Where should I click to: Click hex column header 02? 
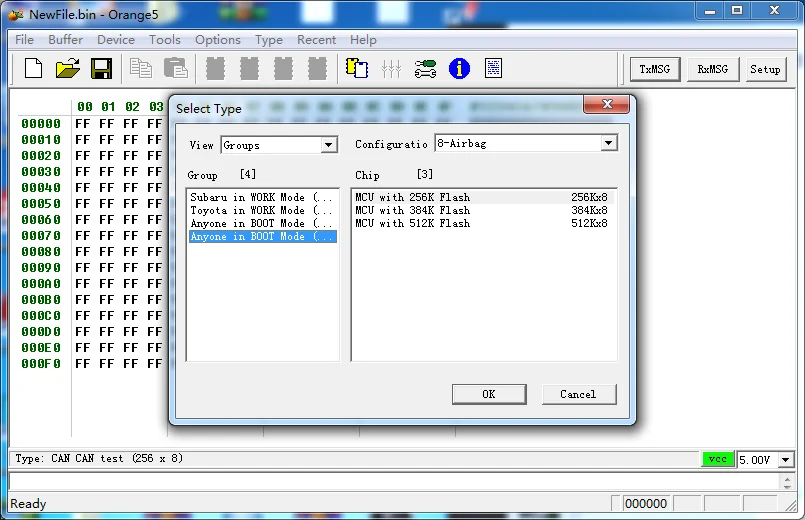click(132, 107)
